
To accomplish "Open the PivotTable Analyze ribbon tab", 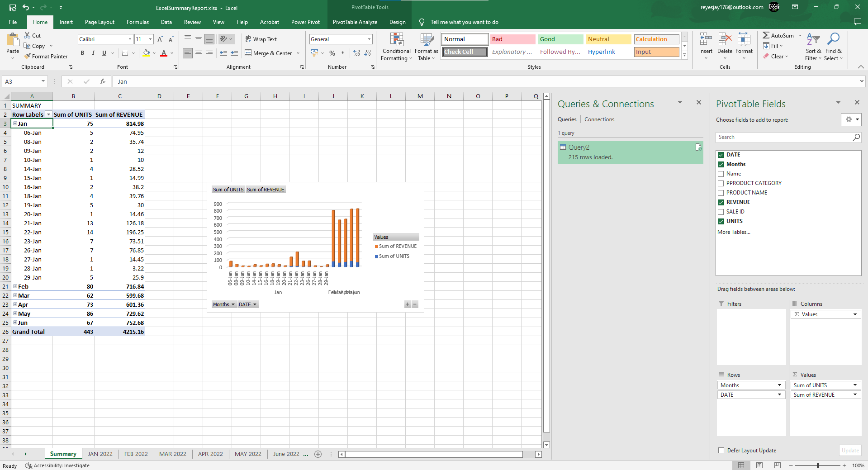I will (355, 22).
